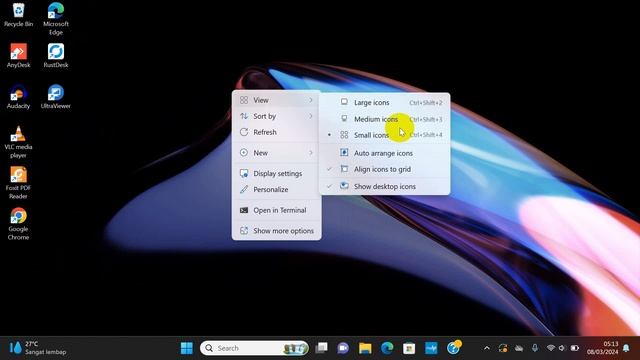Viewport: 640px width, 360px height.
Task: Open the globe app with notification badge
Action: tap(453, 348)
